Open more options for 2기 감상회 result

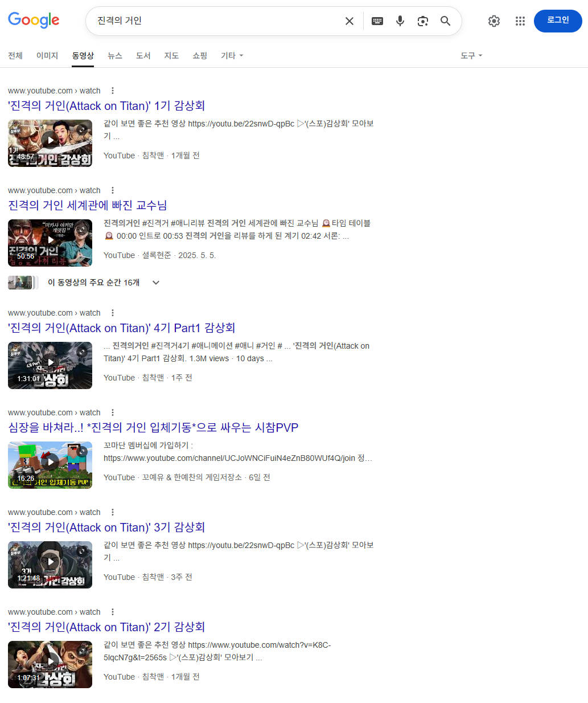(x=113, y=612)
